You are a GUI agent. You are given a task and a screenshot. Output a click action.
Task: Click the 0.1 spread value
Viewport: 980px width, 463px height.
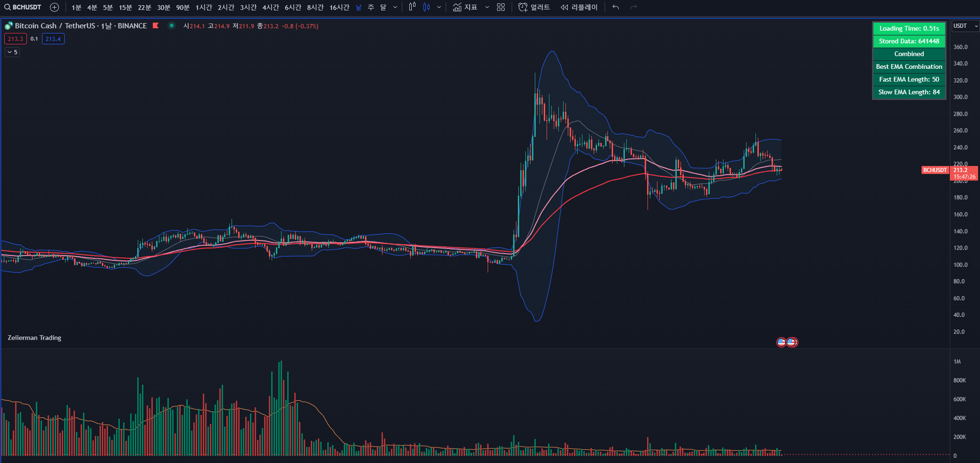coord(34,39)
